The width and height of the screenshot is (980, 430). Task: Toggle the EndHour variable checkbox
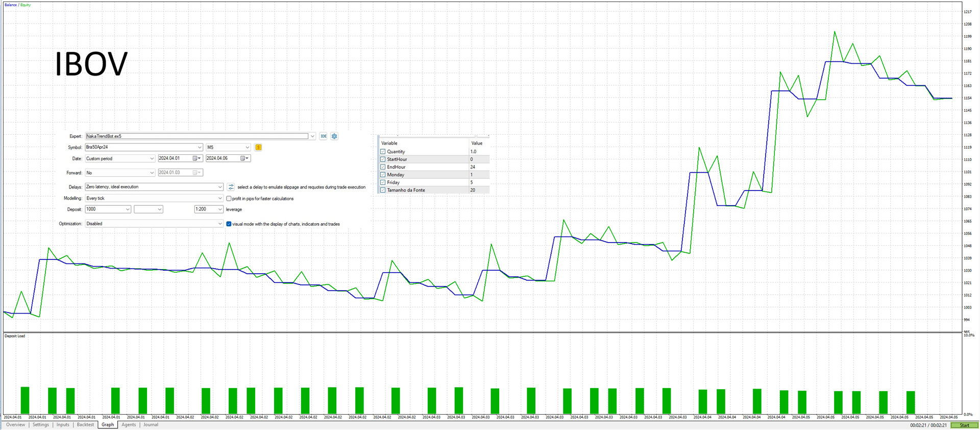(383, 167)
